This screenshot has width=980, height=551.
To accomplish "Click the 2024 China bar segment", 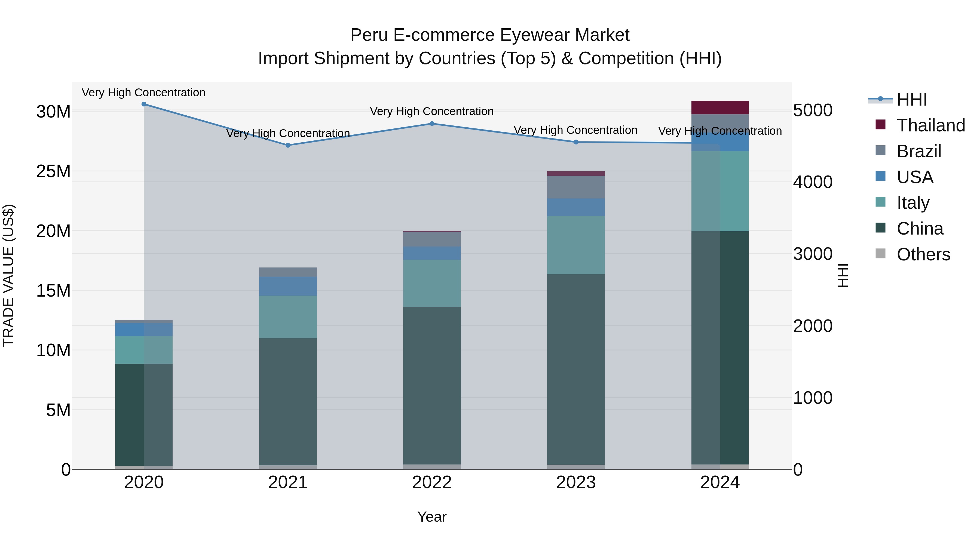I will click(720, 347).
